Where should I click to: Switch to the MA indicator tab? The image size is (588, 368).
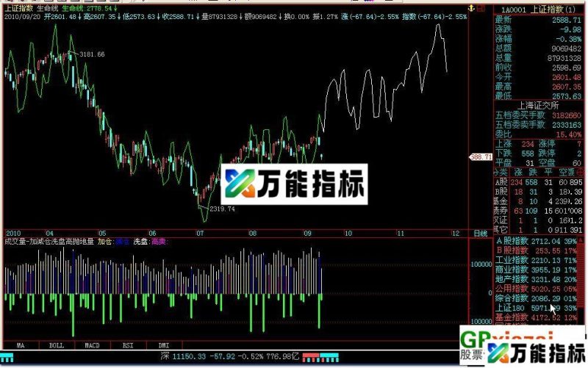pos(21,345)
